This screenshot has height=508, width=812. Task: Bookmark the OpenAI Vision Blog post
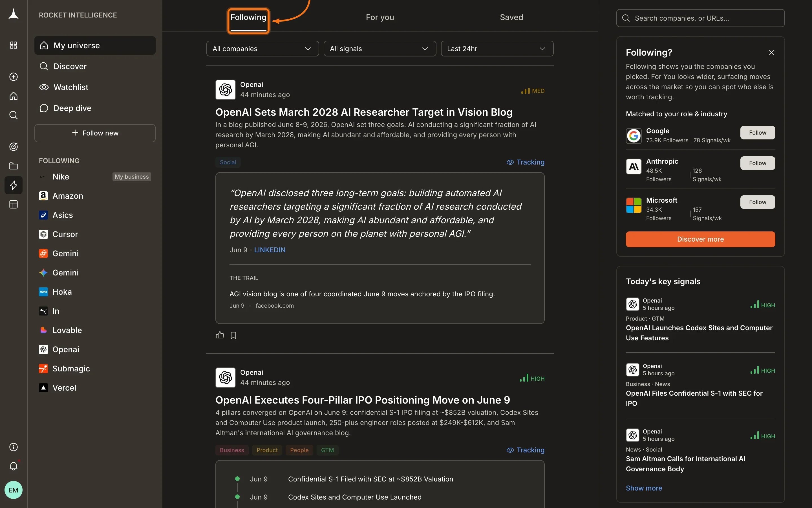click(x=233, y=335)
